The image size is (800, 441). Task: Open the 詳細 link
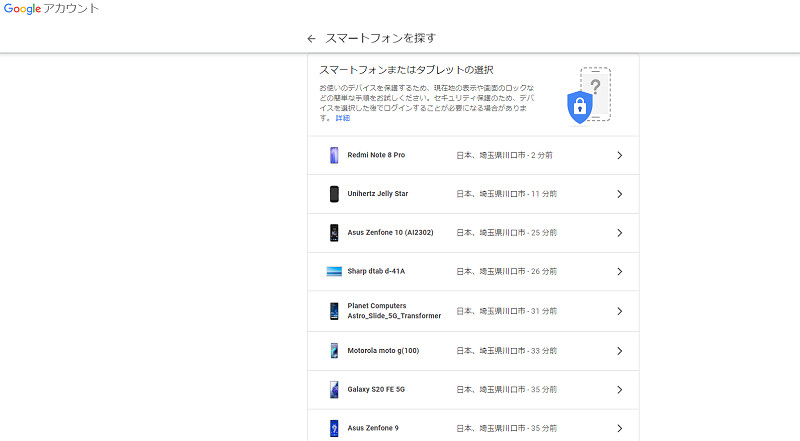coord(342,118)
